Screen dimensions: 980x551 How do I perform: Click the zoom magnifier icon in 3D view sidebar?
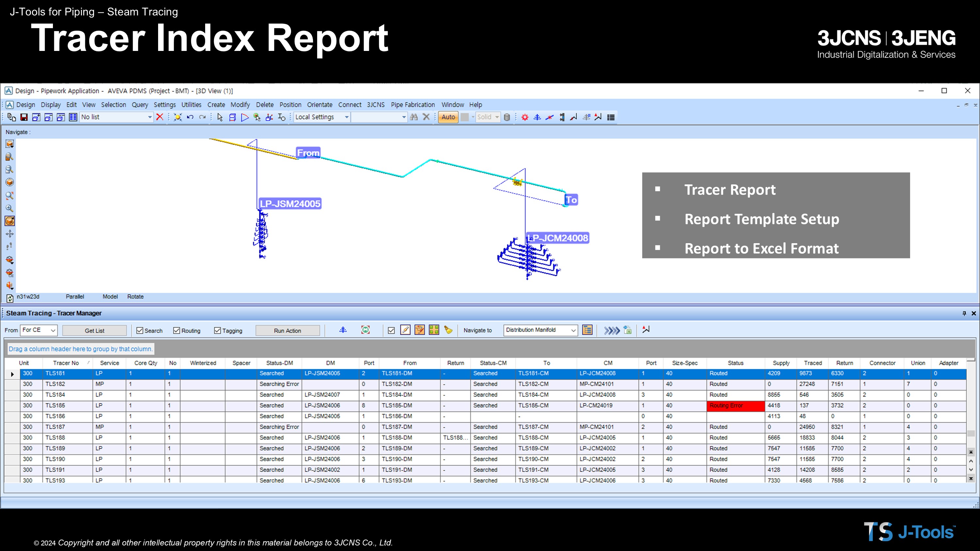coord(9,208)
